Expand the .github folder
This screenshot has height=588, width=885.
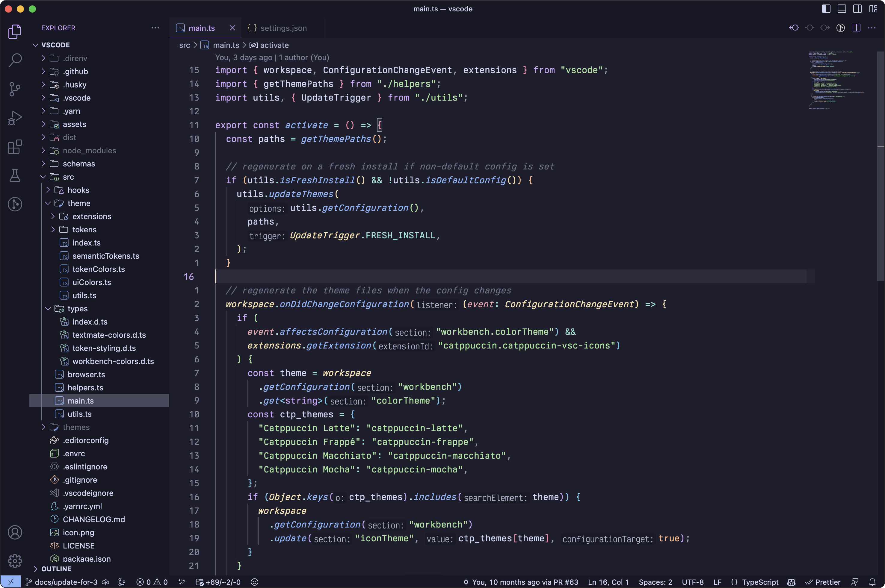(x=99, y=71)
